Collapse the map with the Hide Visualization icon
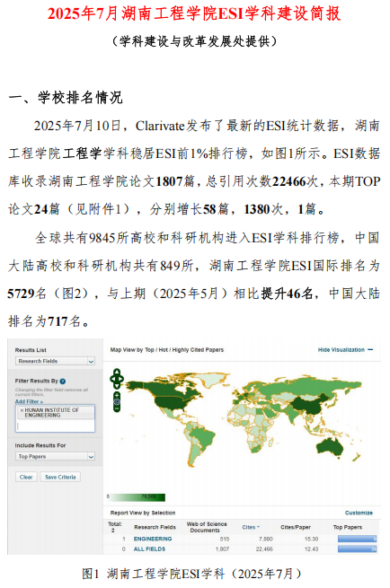 [370, 349]
